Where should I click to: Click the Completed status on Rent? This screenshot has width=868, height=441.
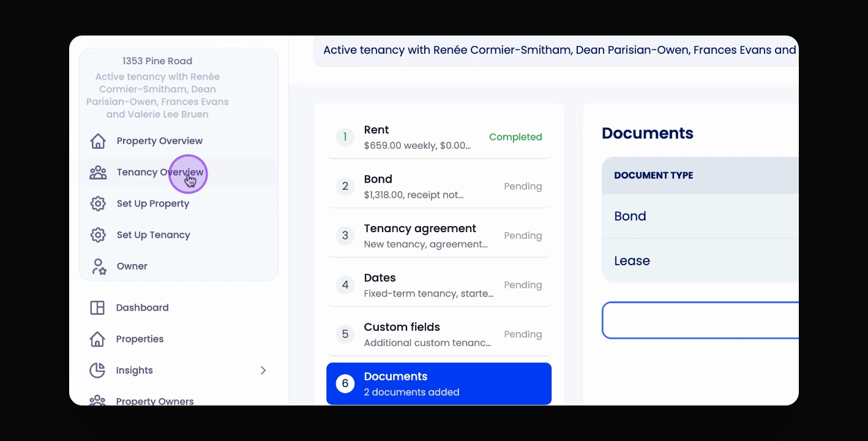pos(515,137)
